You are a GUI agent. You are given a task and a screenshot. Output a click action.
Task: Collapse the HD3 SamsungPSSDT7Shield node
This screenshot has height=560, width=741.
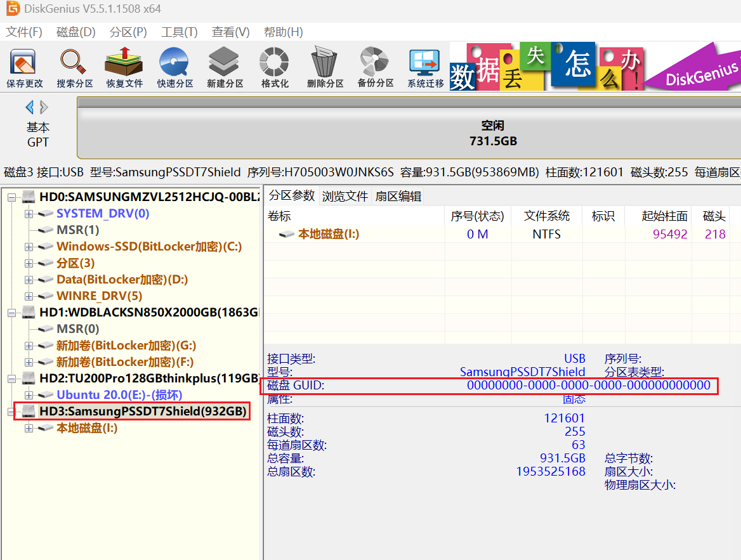[12, 412]
